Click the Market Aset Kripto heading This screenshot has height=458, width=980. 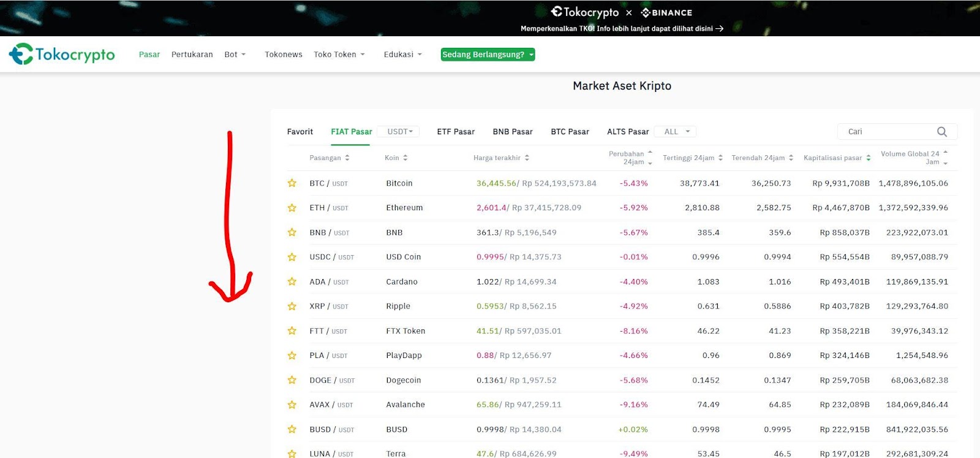pos(622,86)
